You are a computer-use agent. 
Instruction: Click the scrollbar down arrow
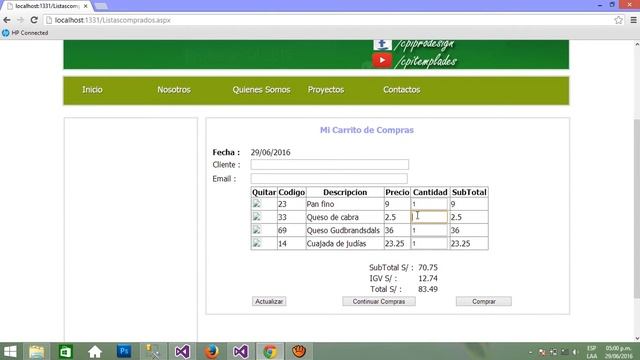(636, 338)
